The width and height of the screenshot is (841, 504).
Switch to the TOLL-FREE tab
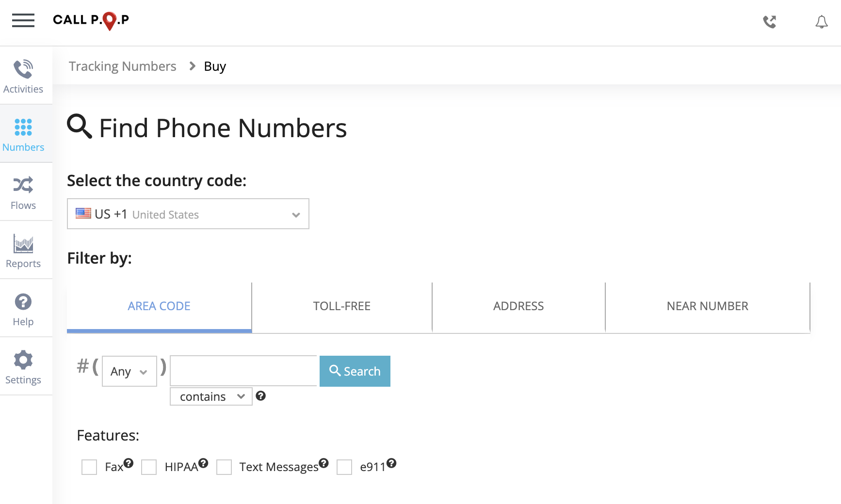(341, 306)
